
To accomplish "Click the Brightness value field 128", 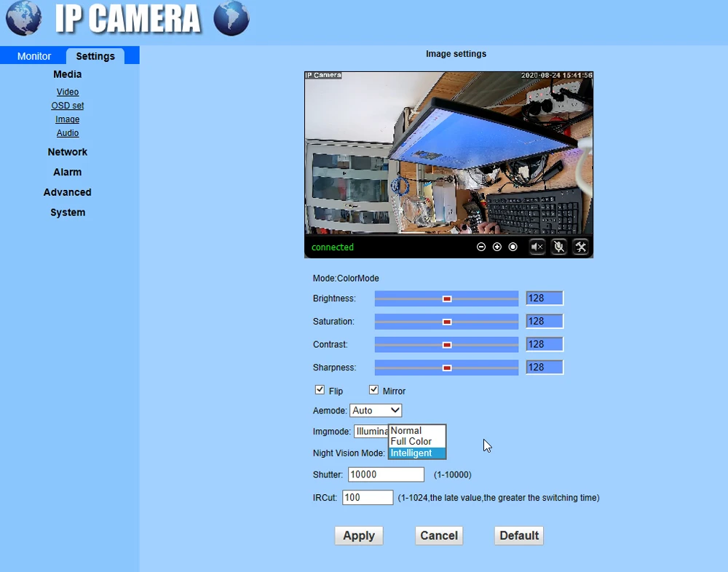I will click(x=545, y=298).
